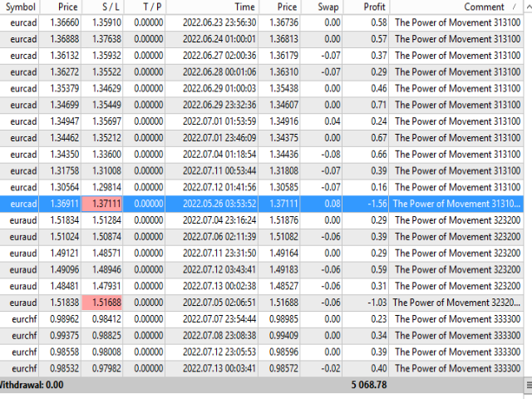The width and height of the screenshot is (532, 399).
Task: Click the time 2022.07.06 02:11:39
Action: coord(219,236)
